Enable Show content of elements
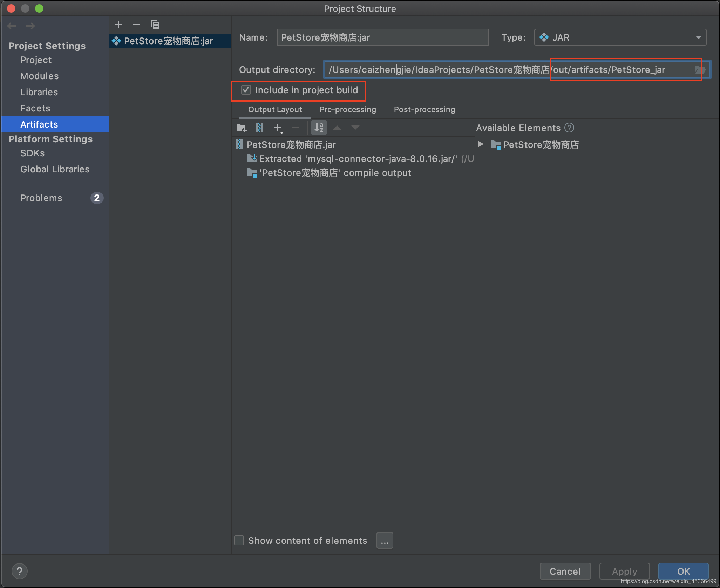Image resolution: width=720 pixels, height=588 pixels. pos(239,540)
